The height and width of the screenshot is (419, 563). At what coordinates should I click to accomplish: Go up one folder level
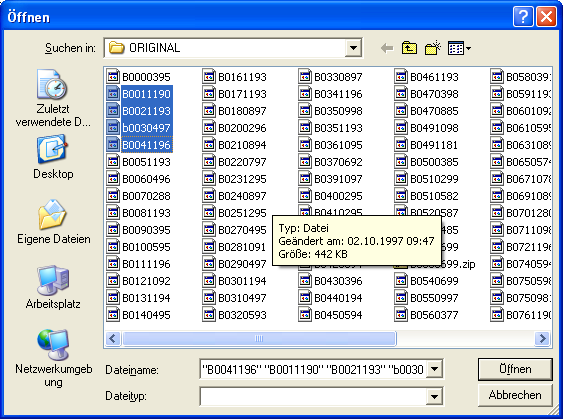pyautogui.click(x=409, y=48)
